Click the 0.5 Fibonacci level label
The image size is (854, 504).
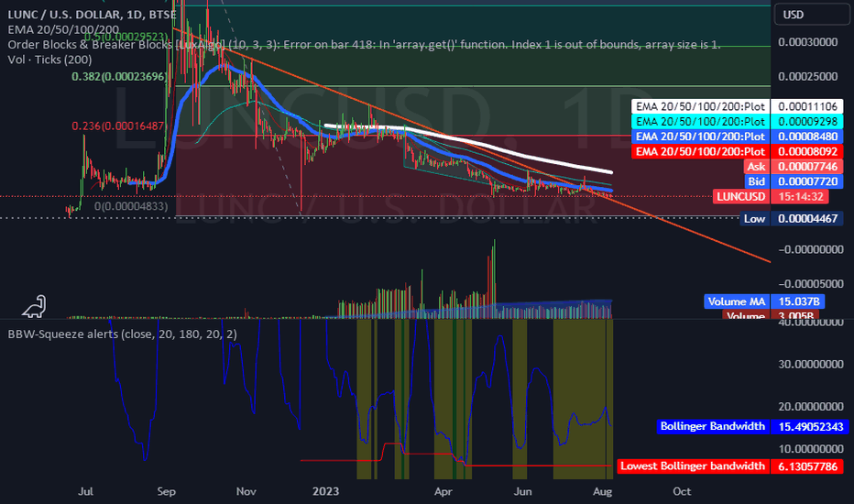coord(126,37)
